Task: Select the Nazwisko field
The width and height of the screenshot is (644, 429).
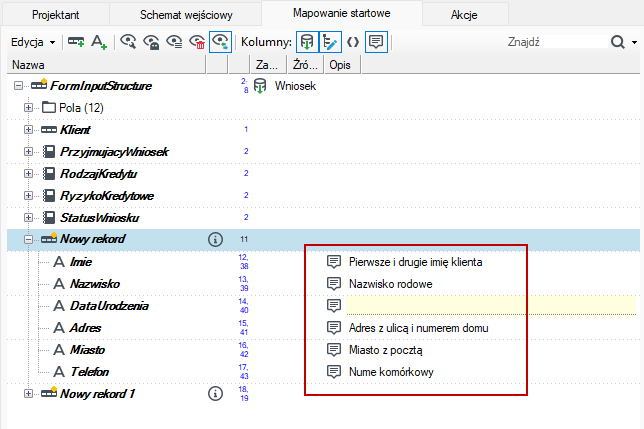Action: pyautogui.click(x=95, y=284)
